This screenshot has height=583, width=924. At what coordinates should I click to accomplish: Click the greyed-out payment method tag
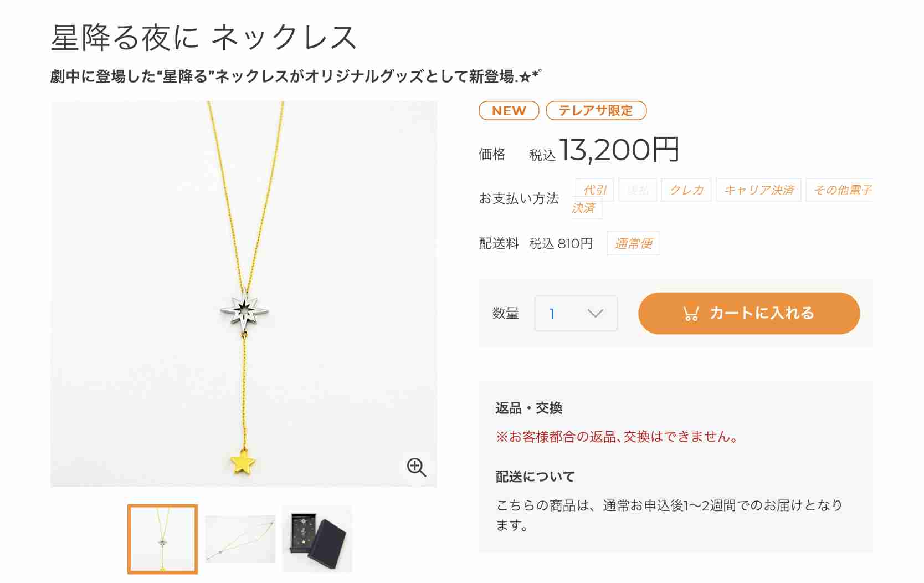(x=638, y=190)
